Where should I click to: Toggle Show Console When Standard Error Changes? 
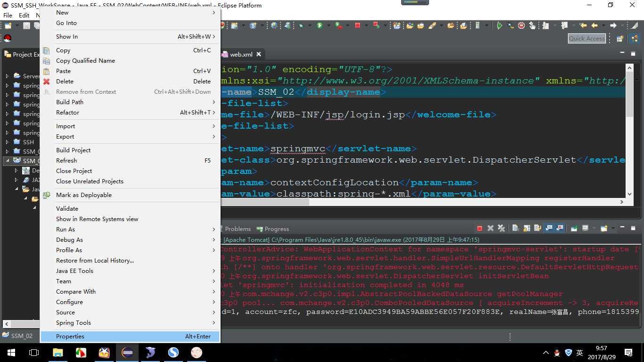pos(560,229)
